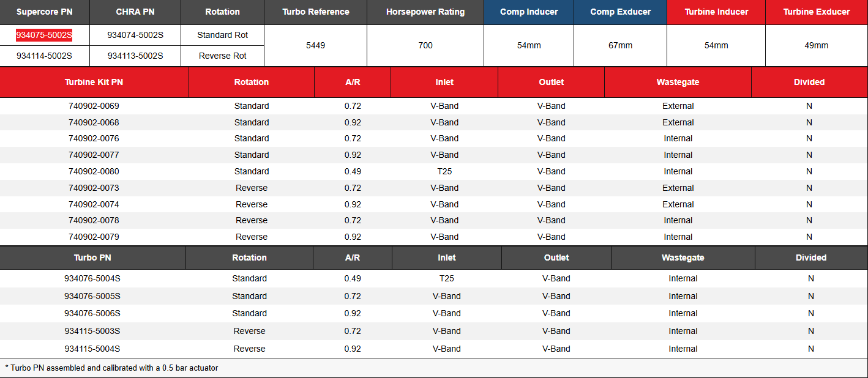This screenshot has width=868, height=378.
Task: Click the Supercore PN column header
Action: 44,12
